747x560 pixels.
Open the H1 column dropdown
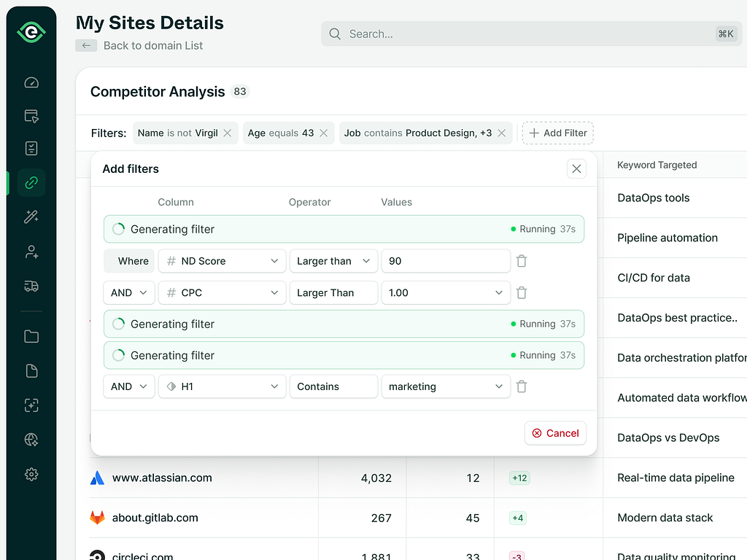(x=222, y=386)
